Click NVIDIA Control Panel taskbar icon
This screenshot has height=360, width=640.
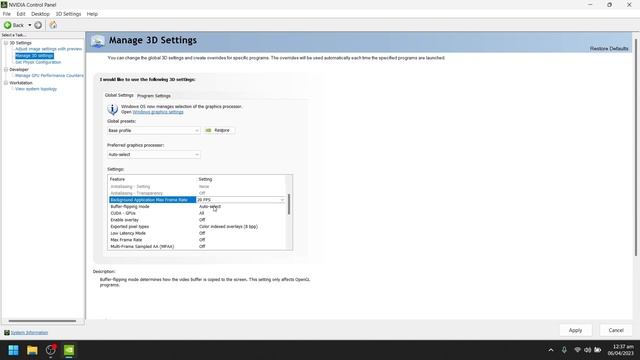tap(69, 350)
